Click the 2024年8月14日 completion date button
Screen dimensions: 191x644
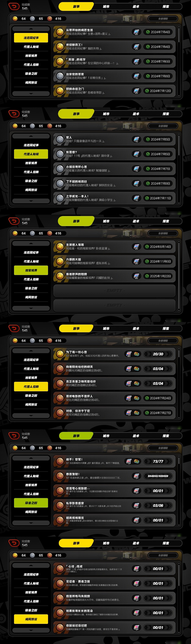coord(158,247)
